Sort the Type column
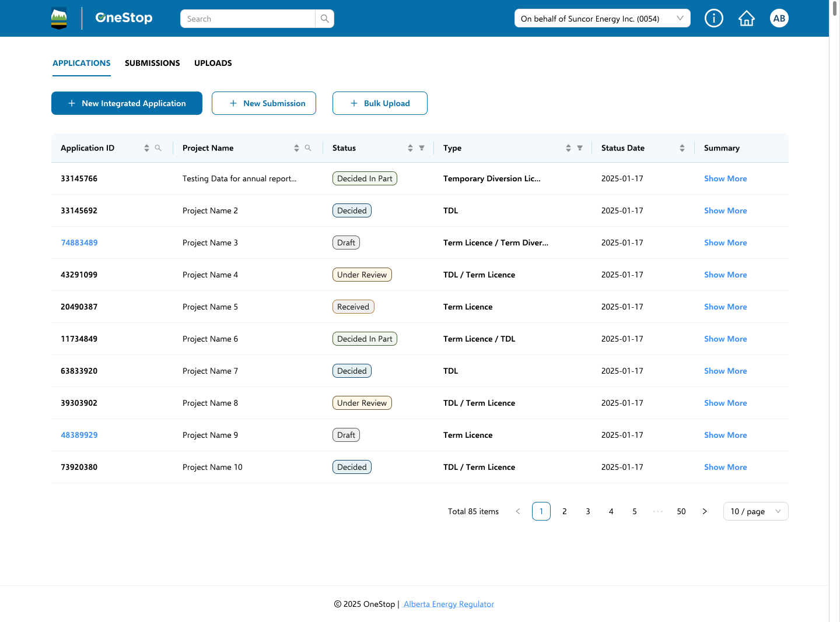The width and height of the screenshot is (840, 622). tap(568, 148)
